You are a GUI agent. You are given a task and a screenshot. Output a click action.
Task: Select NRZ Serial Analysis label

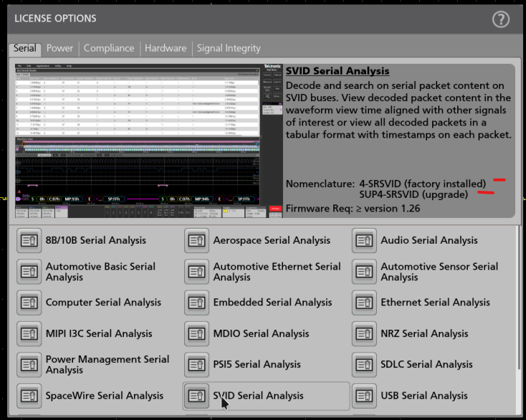[424, 334]
